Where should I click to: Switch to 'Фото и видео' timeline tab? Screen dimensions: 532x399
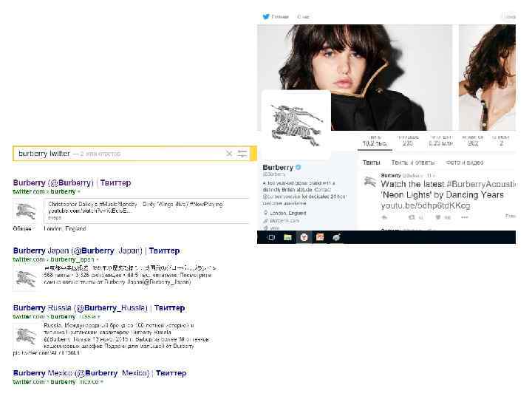coord(465,163)
